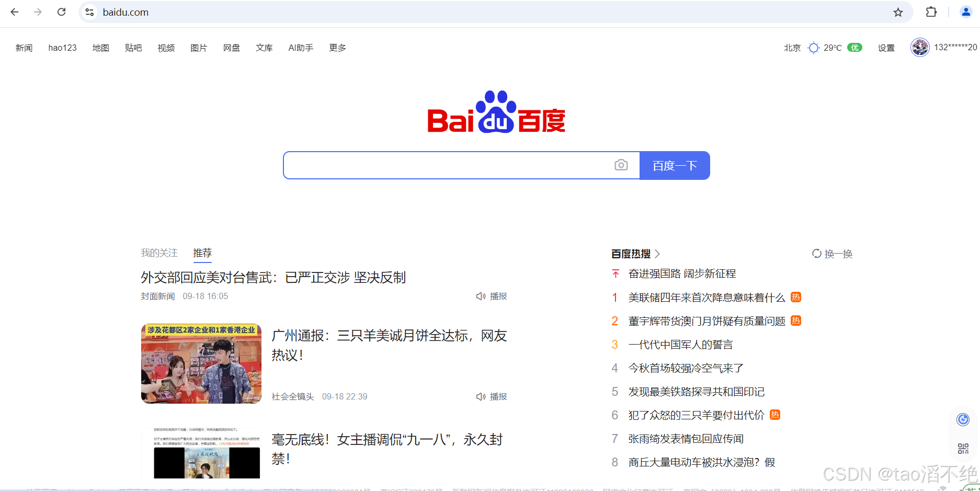Open hao123 in top navigation
This screenshot has width=980, height=491.
click(x=62, y=48)
